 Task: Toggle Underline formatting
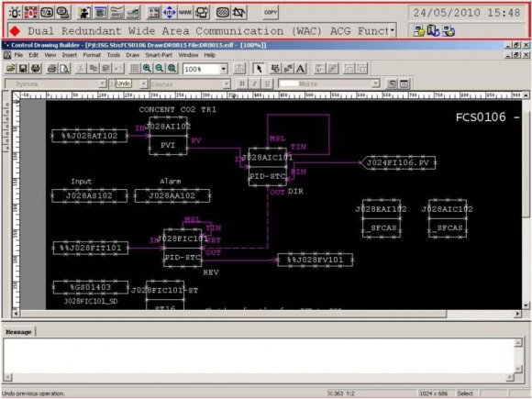coord(267,83)
